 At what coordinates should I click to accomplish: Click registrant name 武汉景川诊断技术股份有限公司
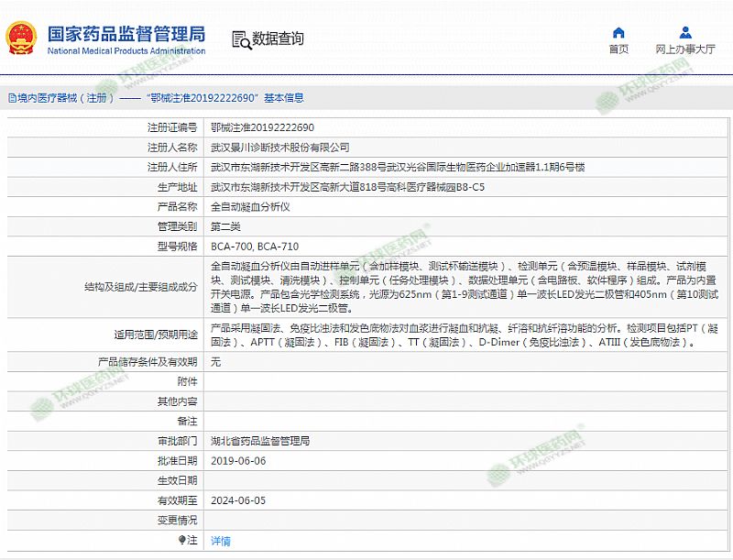[x=279, y=147]
